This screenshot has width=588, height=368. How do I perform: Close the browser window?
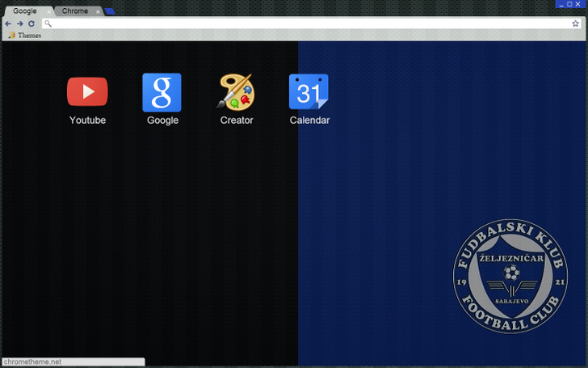coord(577,4)
